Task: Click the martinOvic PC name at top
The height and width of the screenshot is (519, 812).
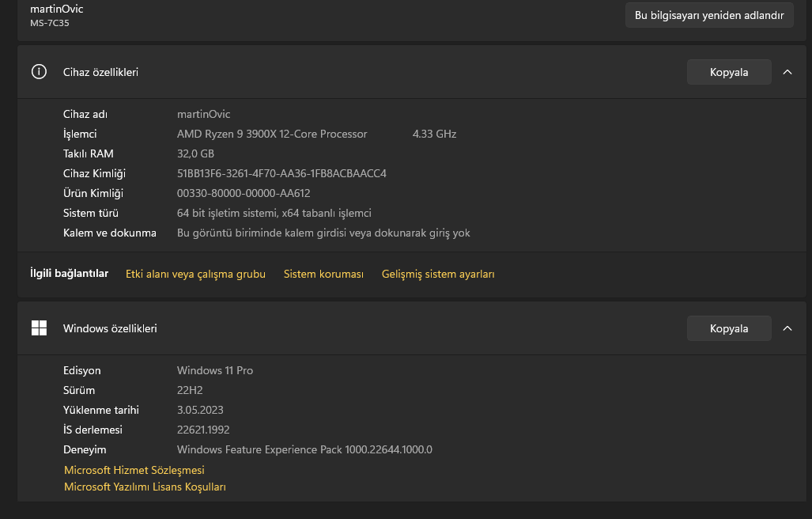Action: pyautogui.click(x=56, y=9)
